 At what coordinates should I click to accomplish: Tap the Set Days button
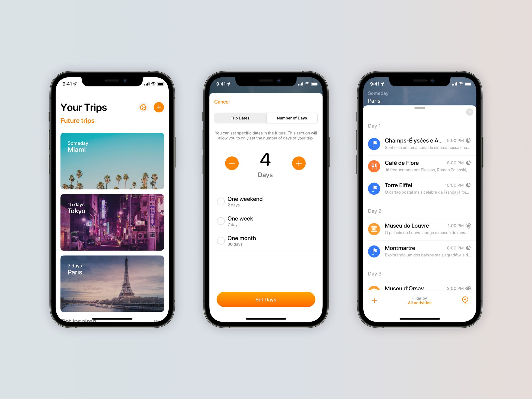pyautogui.click(x=265, y=299)
